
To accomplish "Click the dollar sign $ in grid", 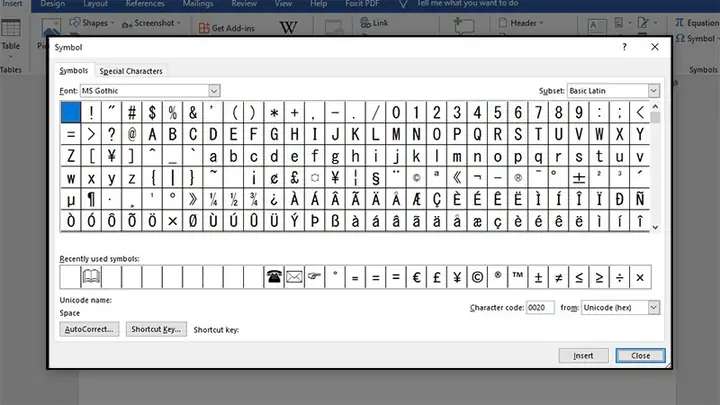I will click(x=152, y=112).
